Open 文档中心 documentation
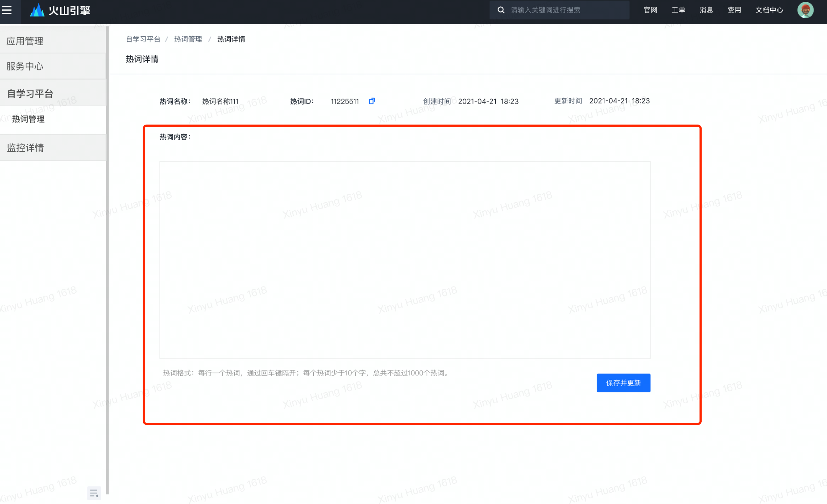This screenshot has width=827, height=504. 769,10
